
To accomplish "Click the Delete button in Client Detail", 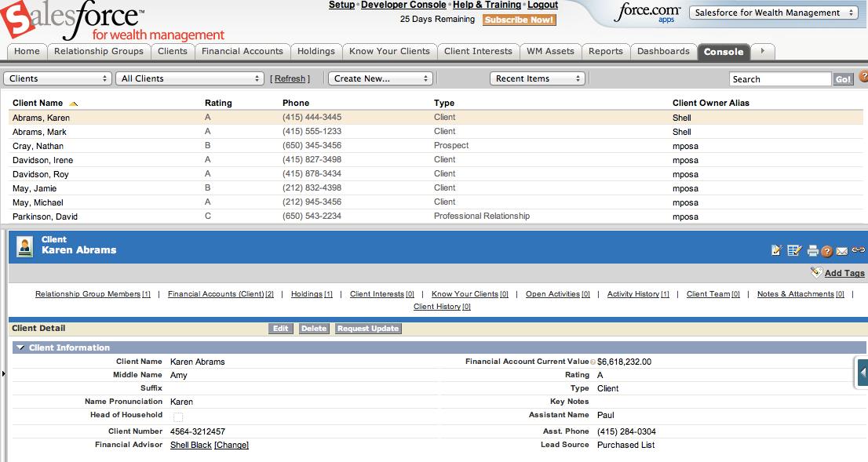I will pos(314,329).
